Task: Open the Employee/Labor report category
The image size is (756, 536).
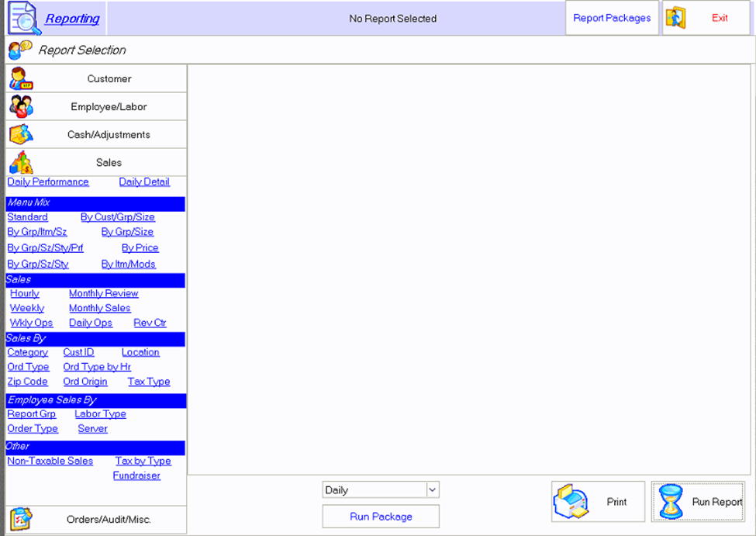Action: 96,106
